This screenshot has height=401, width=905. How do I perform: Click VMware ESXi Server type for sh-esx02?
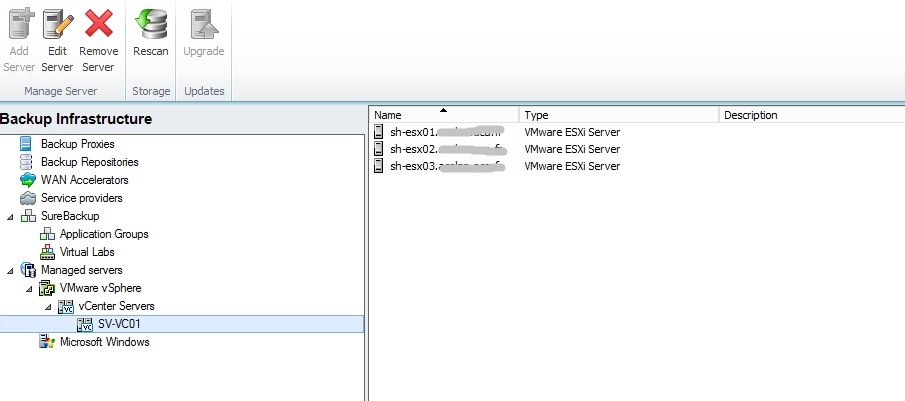coord(572,149)
